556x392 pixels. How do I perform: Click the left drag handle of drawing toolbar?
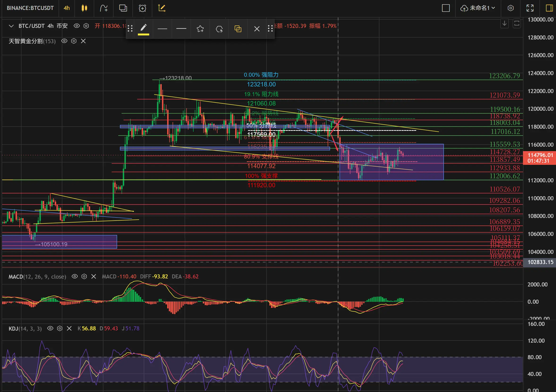(130, 29)
